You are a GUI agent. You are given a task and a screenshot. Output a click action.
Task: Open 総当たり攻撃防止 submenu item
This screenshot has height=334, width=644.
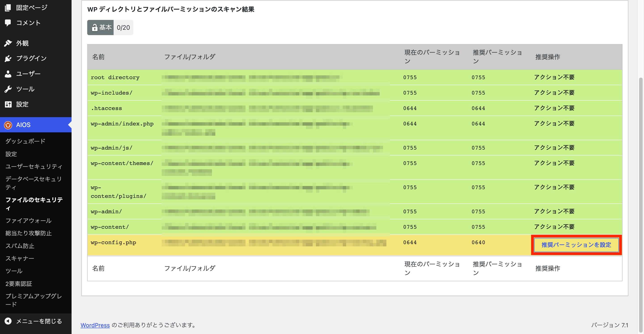point(28,233)
